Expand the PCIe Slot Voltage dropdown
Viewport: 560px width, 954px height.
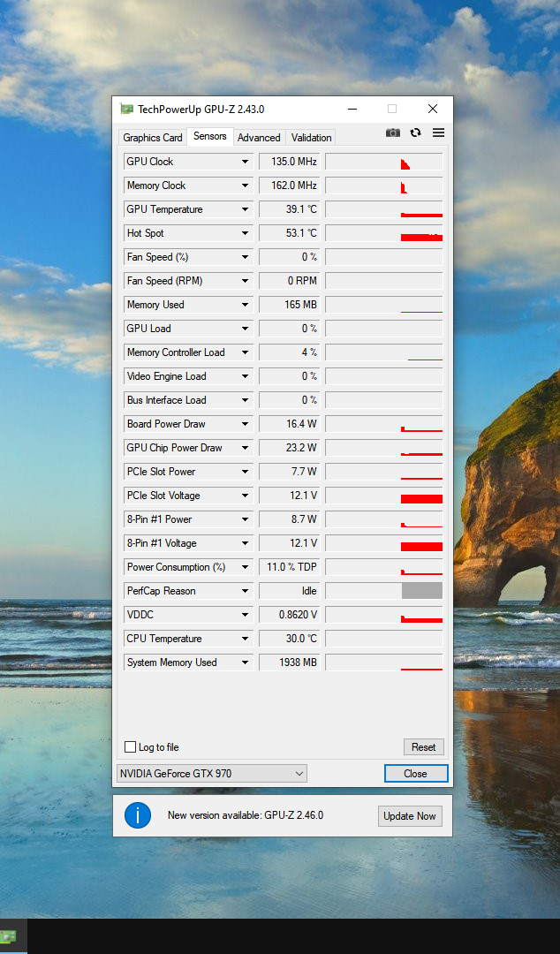pos(245,496)
